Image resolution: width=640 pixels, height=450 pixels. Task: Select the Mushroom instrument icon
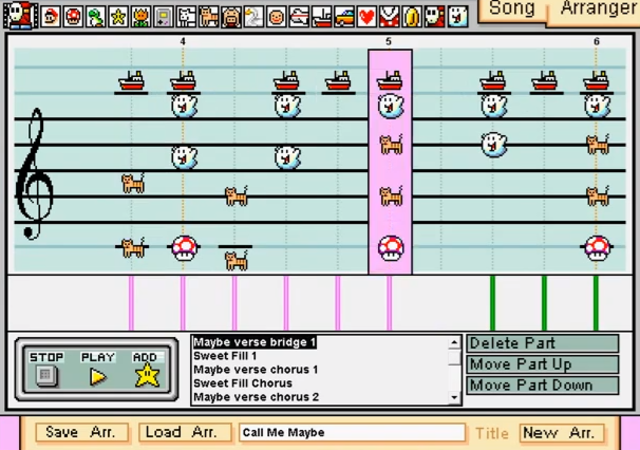[73, 17]
